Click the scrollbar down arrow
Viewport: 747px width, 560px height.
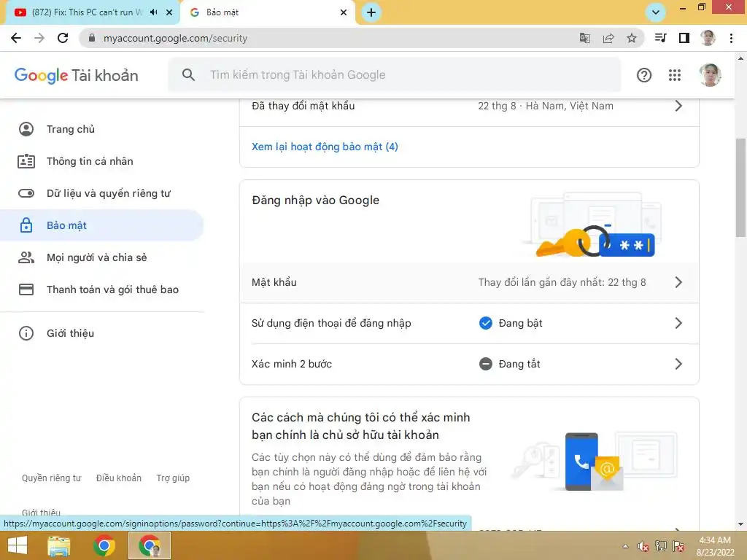tap(740, 524)
